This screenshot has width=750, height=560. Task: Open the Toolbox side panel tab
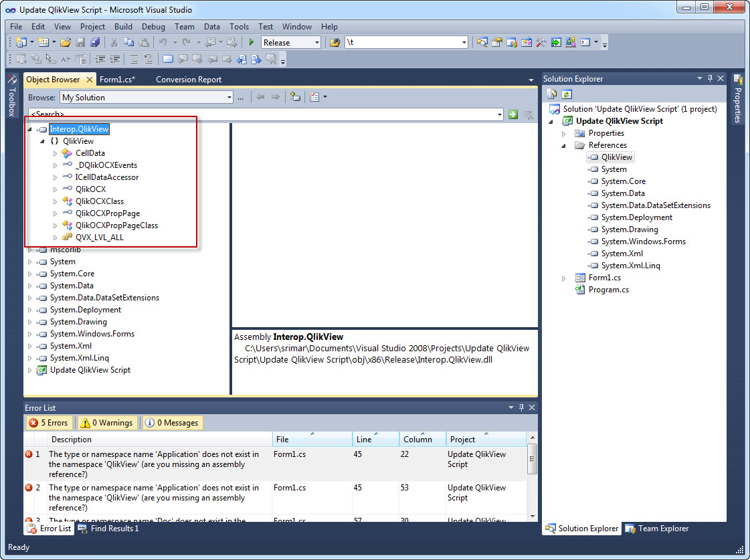12,96
